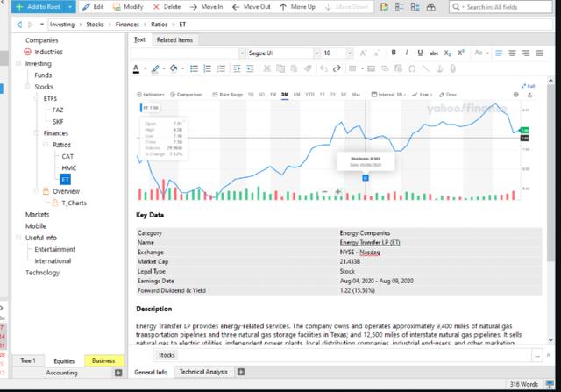Apply superscript X² formatting
This screenshot has width=561, height=392.
[461, 53]
